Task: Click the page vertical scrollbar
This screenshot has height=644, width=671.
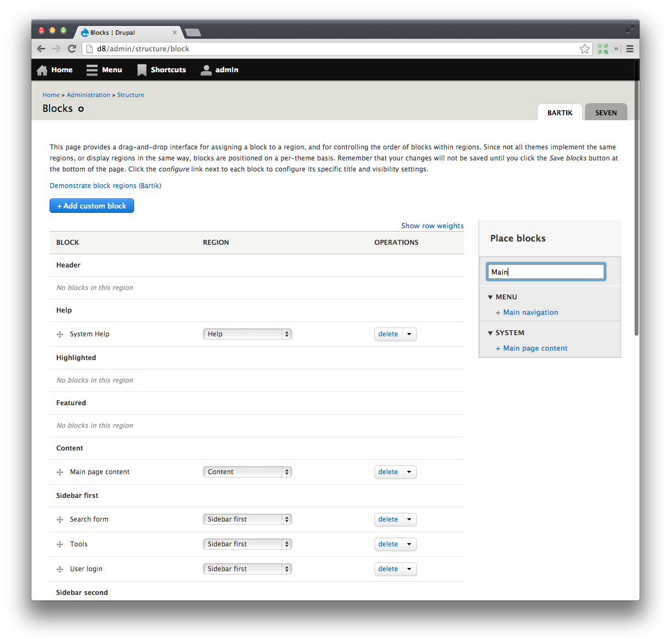Action: [636, 198]
